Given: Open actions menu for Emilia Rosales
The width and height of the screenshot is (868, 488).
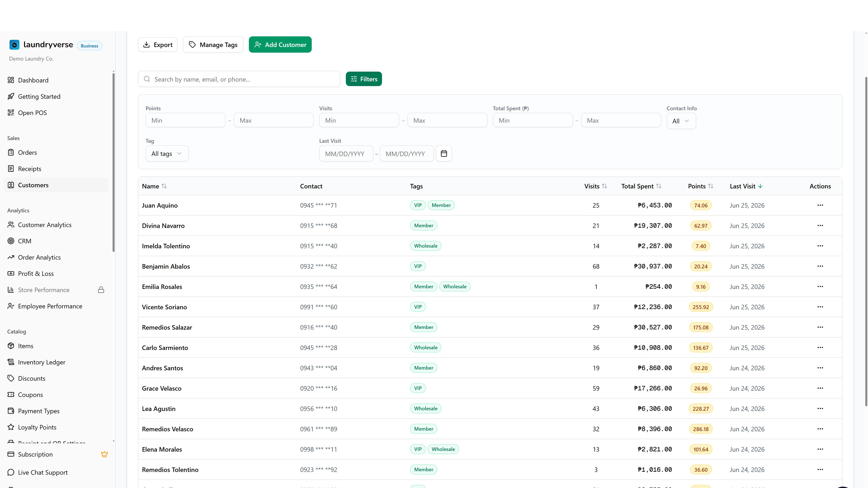Looking at the screenshot, I should click(820, 287).
